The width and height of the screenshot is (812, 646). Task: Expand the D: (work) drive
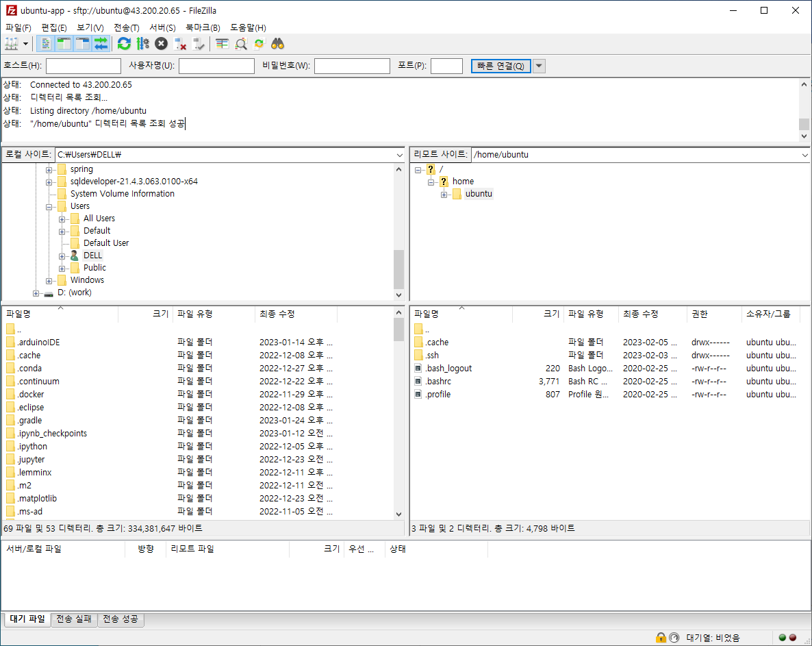point(36,294)
